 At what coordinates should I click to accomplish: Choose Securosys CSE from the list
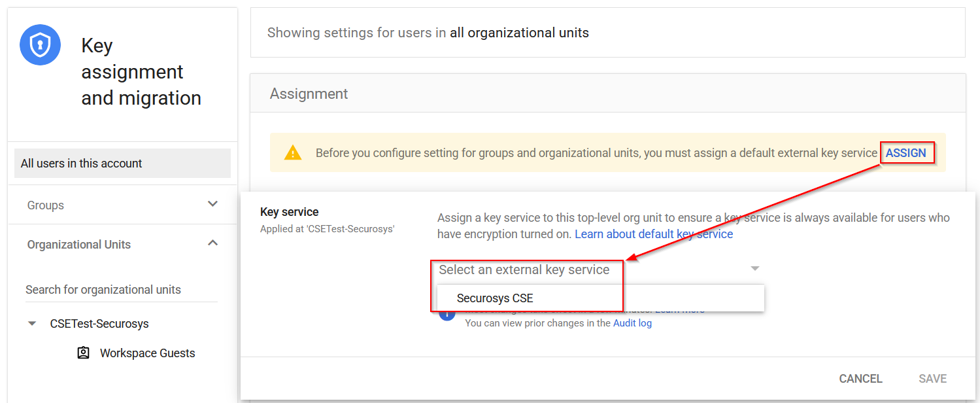click(600, 298)
